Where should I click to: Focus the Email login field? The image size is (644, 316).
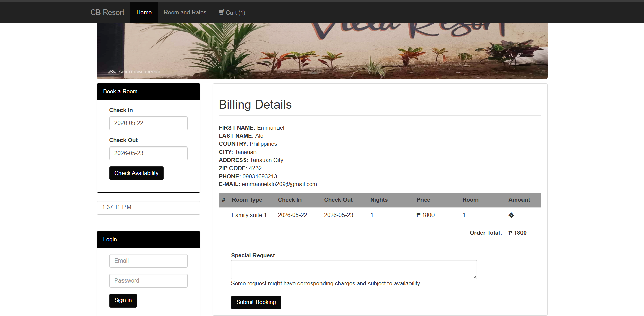(x=148, y=261)
